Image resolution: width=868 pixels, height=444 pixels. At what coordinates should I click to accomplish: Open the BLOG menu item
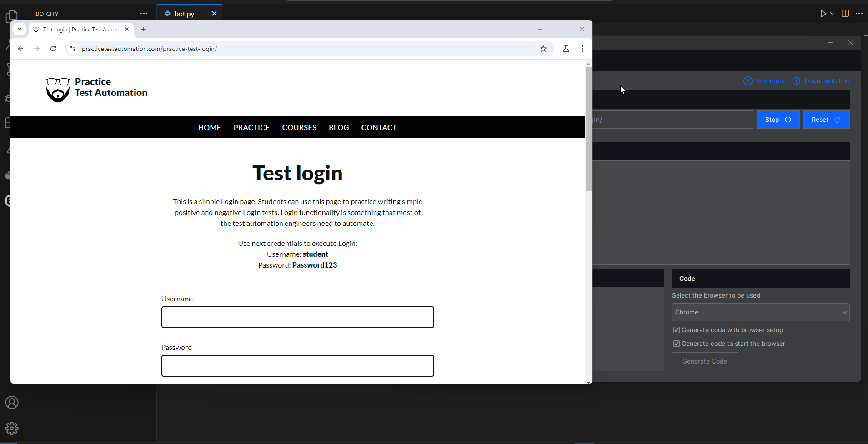(339, 127)
